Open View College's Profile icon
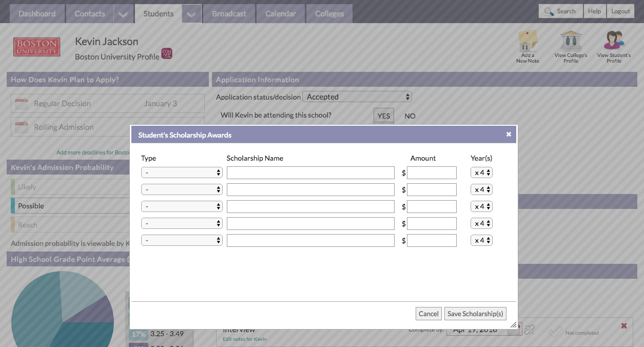This screenshot has height=347, width=644. click(x=571, y=46)
